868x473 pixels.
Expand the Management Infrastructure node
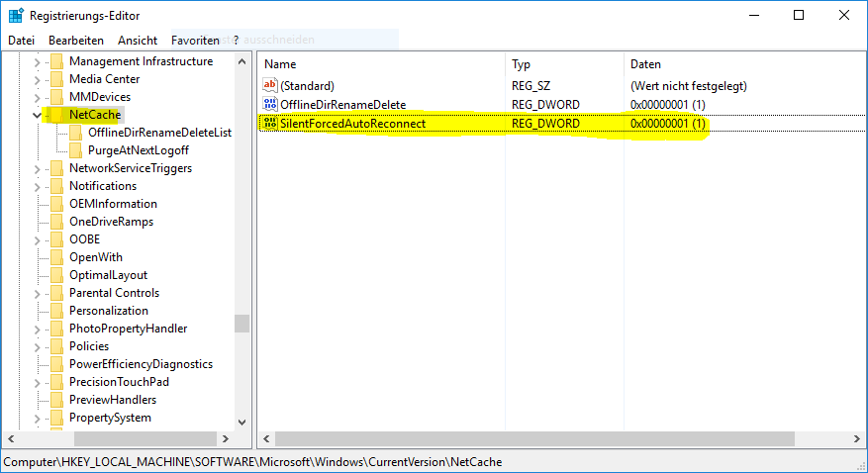[x=37, y=61]
